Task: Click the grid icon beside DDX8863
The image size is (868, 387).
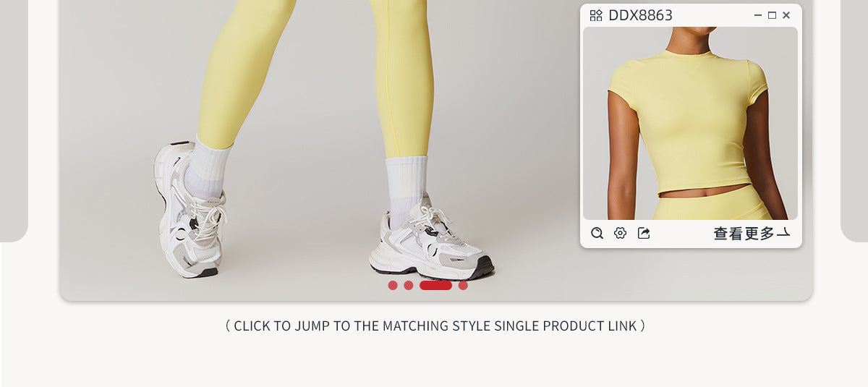Action: (x=596, y=15)
